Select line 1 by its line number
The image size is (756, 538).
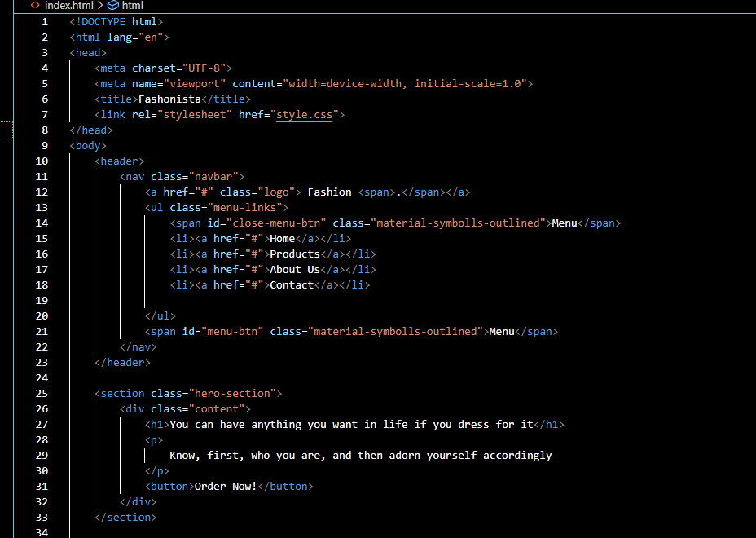point(45,21)
